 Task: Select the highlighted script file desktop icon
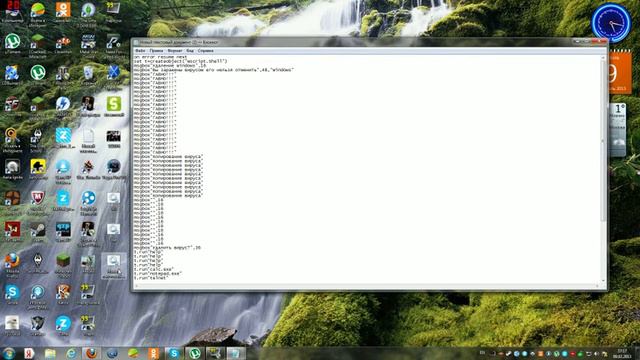pos(113,266)
